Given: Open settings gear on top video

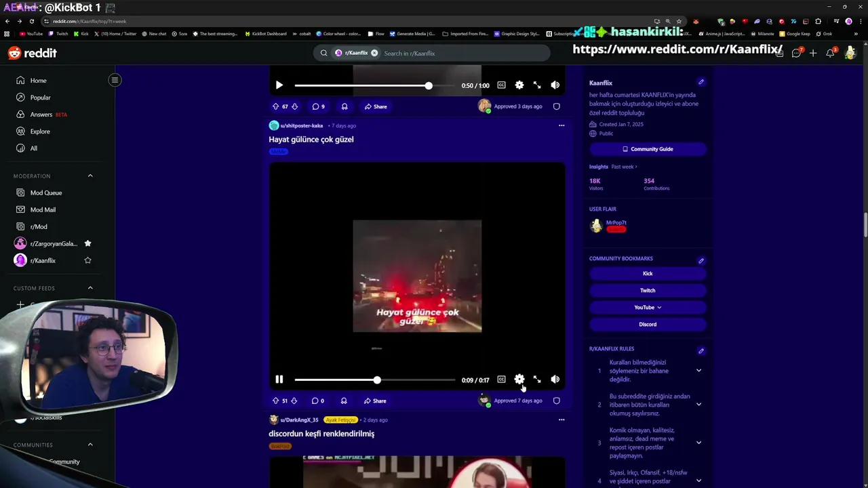Looking at the screenshot, I should tap(519, 85).
